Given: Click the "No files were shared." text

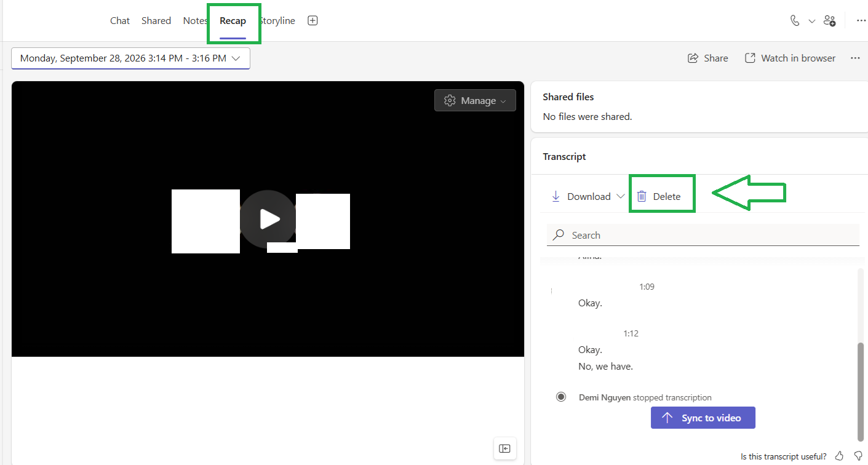Looking at the screenshot, I should click(x=587, y=116).
